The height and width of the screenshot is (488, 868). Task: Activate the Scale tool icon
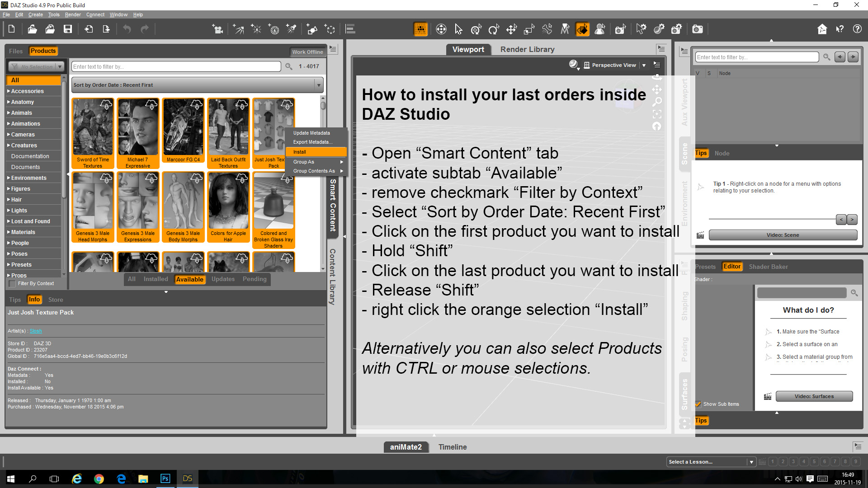(529, 29)
